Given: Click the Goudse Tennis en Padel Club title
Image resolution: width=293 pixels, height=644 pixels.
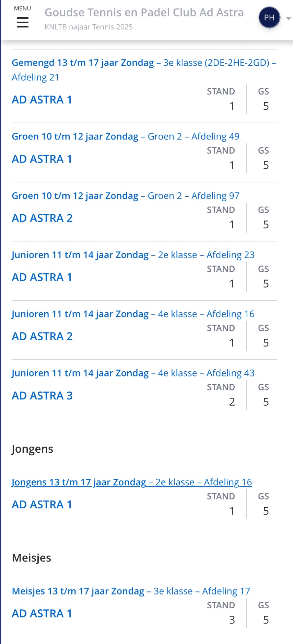Looking at the screenshot, I should pos(144,13).
